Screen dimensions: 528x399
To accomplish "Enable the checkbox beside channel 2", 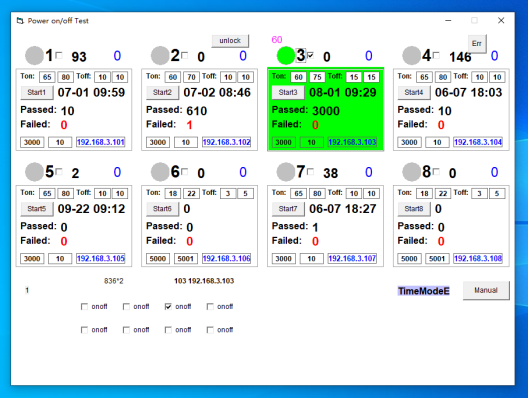I will pyautogui.click(x=185, y=55).
